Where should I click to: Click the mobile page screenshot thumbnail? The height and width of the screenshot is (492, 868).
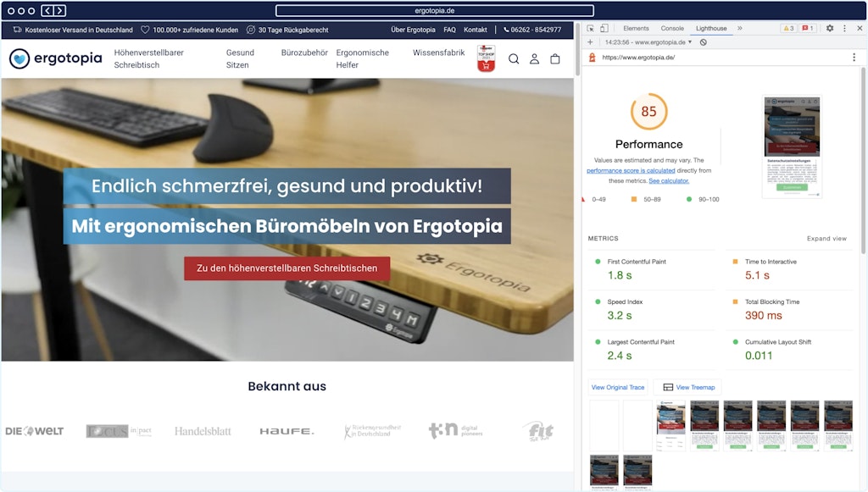click(x=792, y=146)
